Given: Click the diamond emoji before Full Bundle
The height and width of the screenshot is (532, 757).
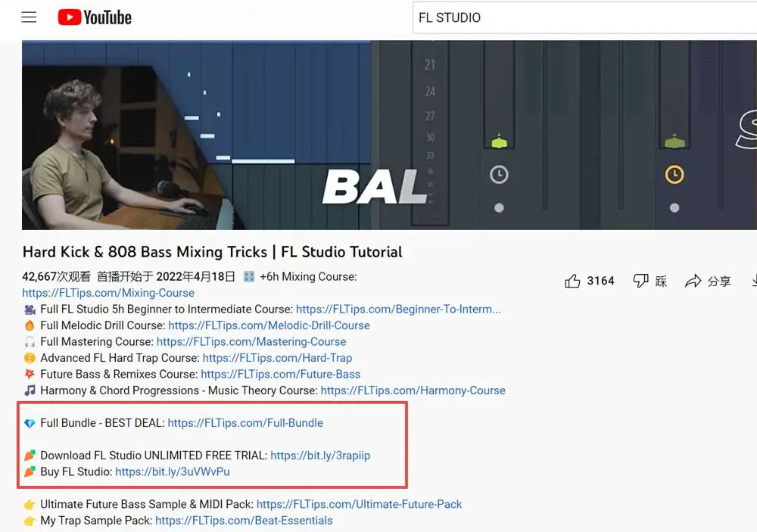Looking at the screenshot, I should (x=30, y=423).
